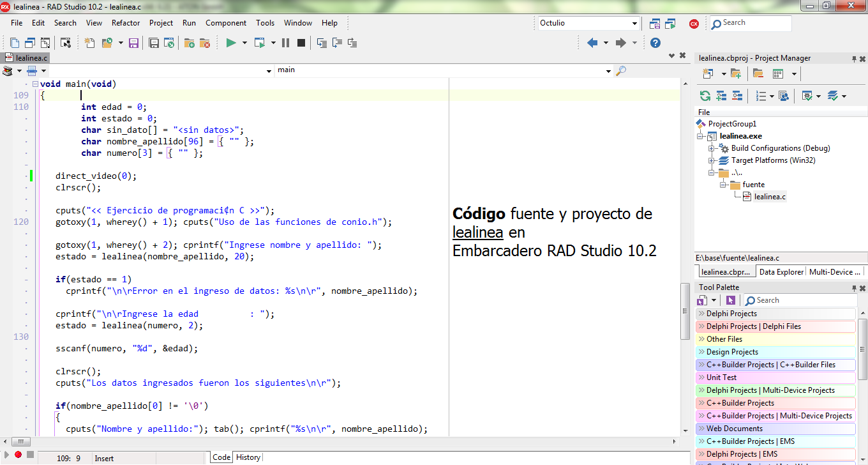The image size is (868, 465).
Task: Switch to the History tab
Action: pyautogui.click(x=248, y=457)
